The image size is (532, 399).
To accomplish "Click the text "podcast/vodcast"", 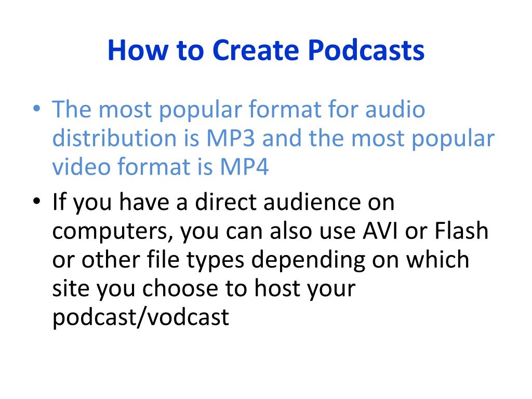I will click(x=140, y=317).
